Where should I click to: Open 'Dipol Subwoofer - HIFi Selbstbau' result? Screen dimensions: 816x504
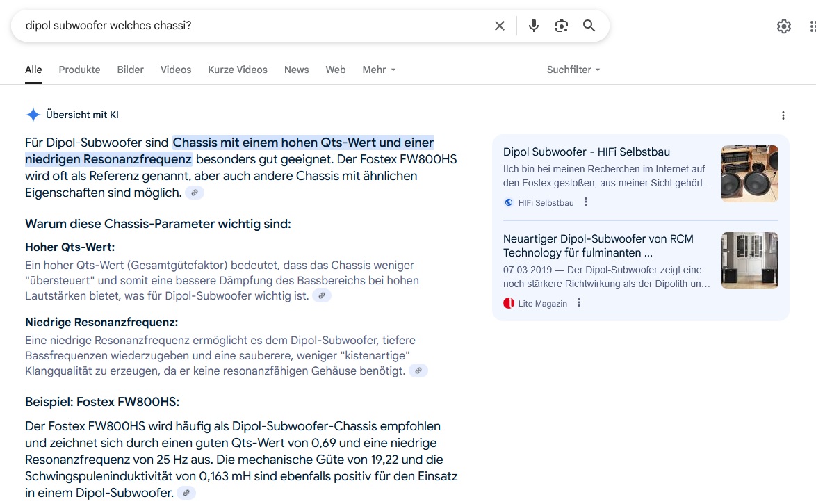click(587, 152)
